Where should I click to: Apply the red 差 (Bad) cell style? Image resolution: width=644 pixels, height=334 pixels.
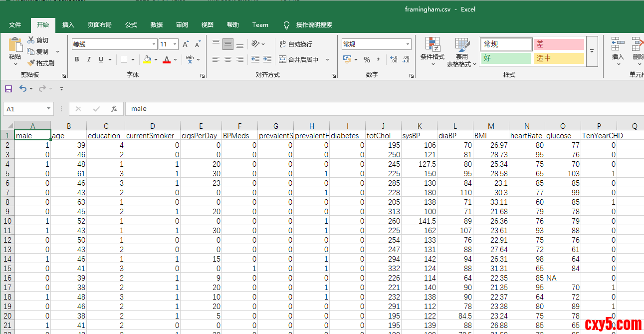[559, 44]
